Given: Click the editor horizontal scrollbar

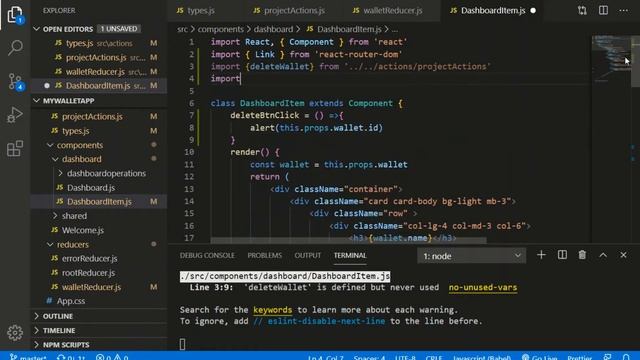Looking at the screenshot, I should 349,240.
